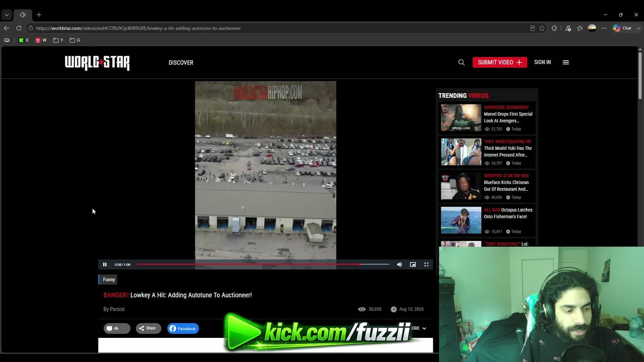
Task: Click 'Marvel Drops First Special Look' title
Action: click(x=508, y=117)
